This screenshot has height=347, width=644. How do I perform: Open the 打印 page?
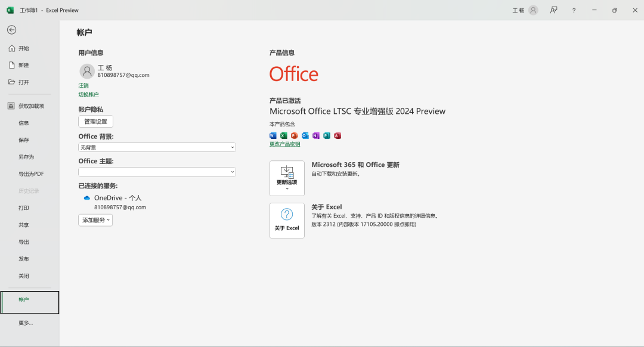click(x=24, y=208)
